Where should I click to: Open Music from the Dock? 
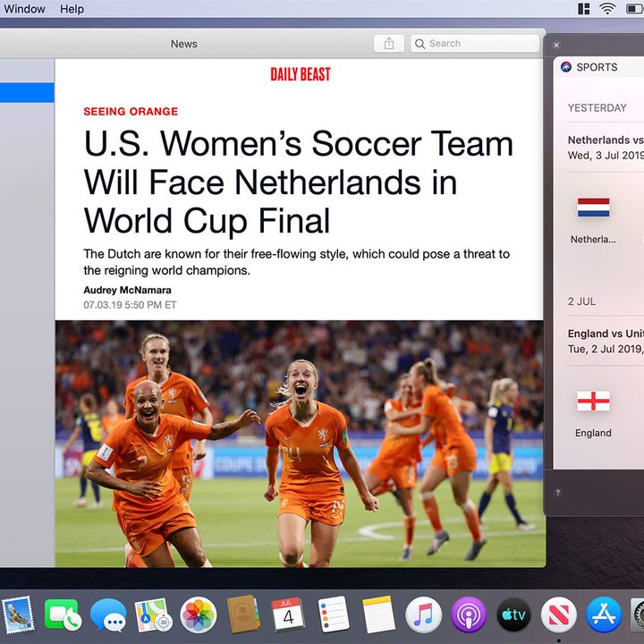pyautogui.click(x=423, y=614)
